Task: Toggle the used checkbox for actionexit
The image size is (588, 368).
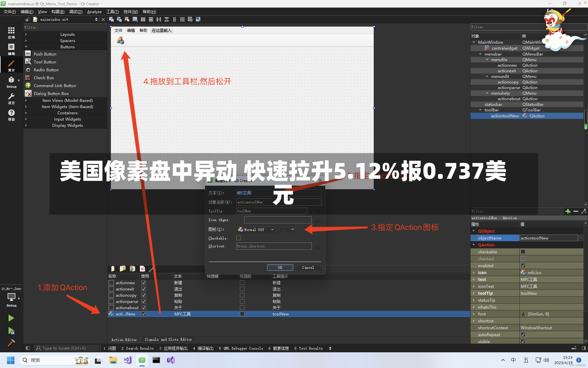Action: [144, 289]
